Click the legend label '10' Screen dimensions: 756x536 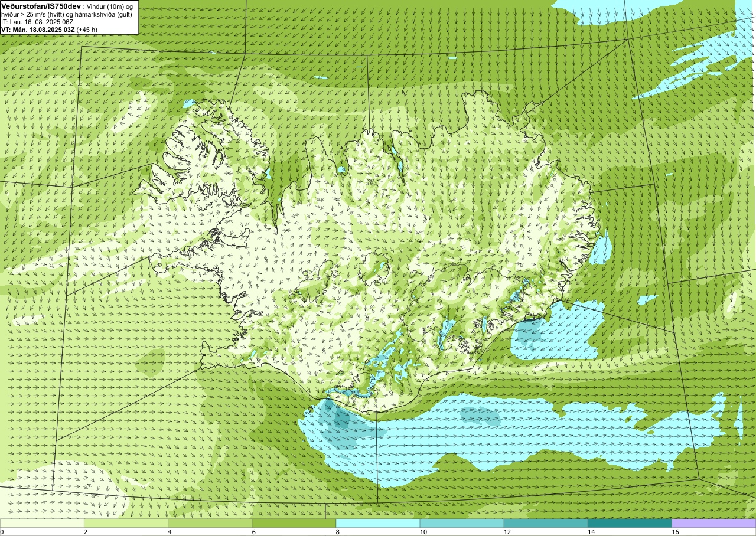click(x=423, y=532)
